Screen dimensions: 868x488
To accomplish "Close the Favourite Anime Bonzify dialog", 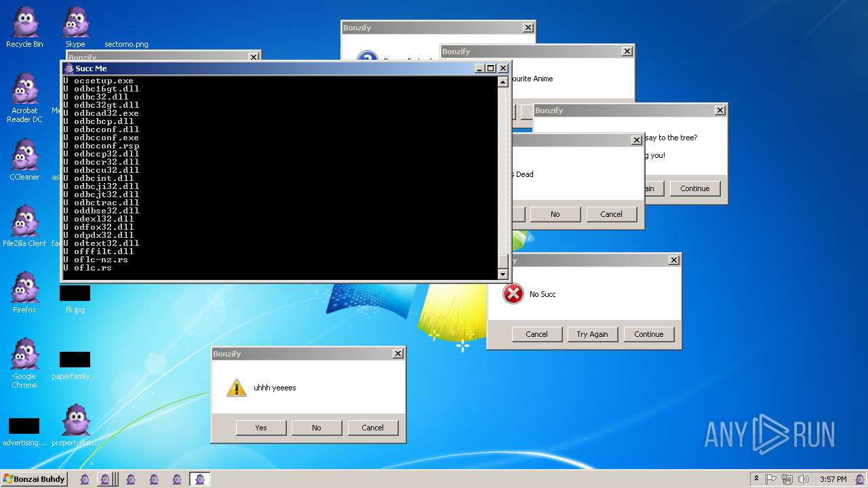I will pyautogui.click(x=627, y=51).
